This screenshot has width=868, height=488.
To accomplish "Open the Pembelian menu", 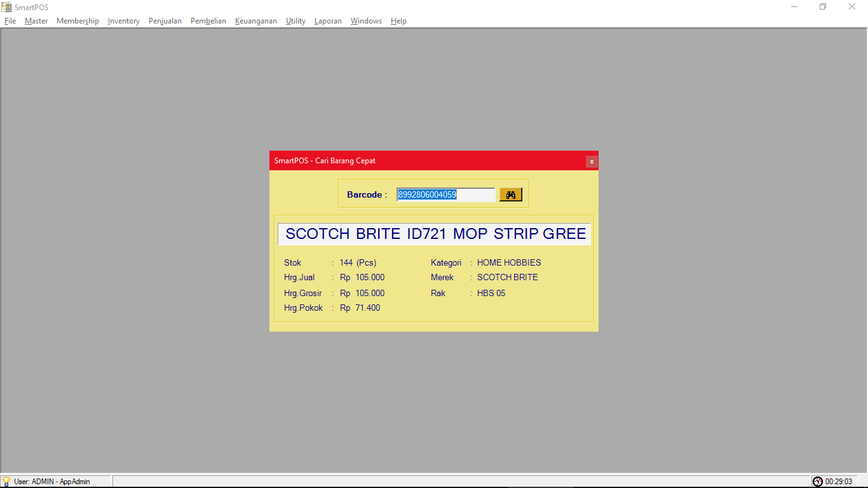I will click(208, 21).
